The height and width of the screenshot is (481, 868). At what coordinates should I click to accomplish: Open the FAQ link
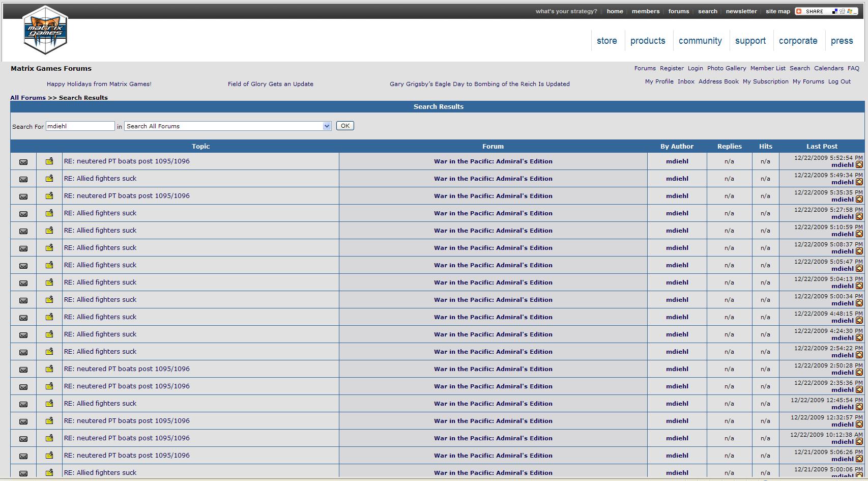pyautogui.click(x=853, y=68)
